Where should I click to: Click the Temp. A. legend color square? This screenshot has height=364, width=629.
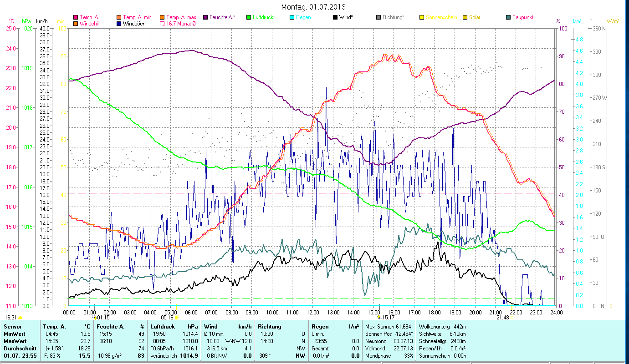click(x=75, y=17)
